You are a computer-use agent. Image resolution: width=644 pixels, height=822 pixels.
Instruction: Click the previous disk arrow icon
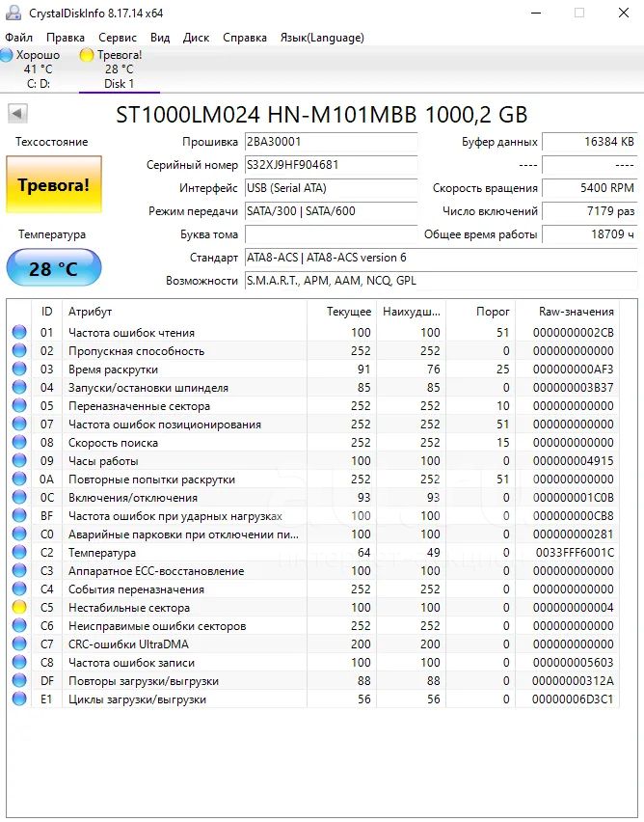pyautogui.click(x=17, y=113)
